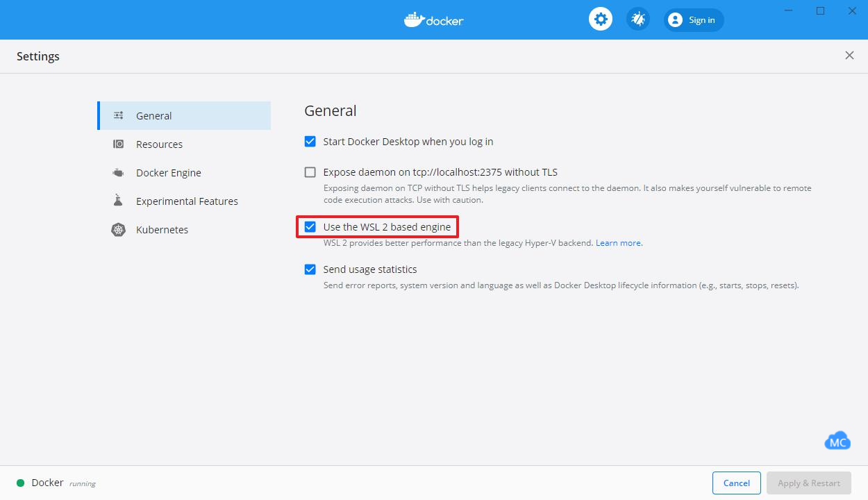
Task: Close the Settings panel
Action: [x=849, y=56]
